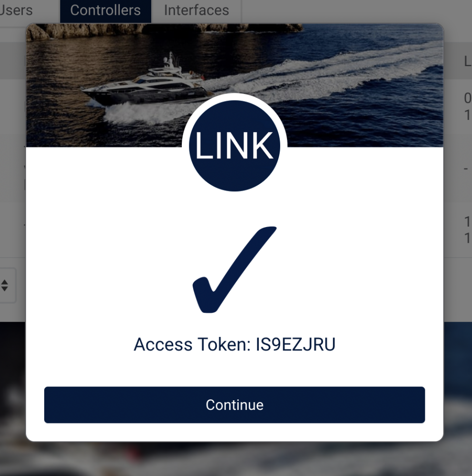Click the dimmed page area left of the dialog

(x=13, y=182)
